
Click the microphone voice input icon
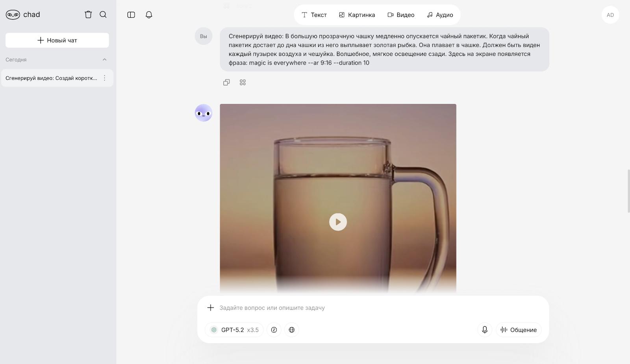click(485, 330)
